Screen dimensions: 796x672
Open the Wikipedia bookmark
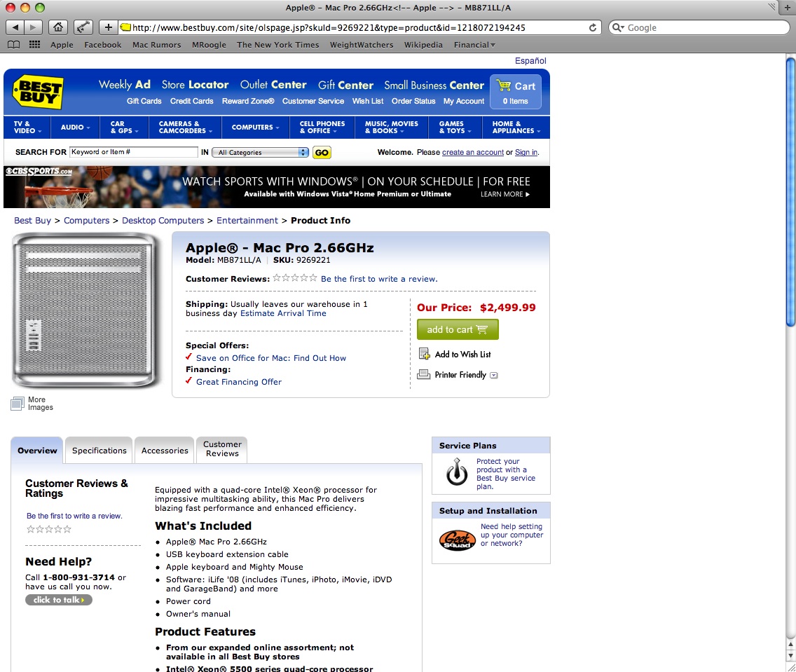[423, 45]
